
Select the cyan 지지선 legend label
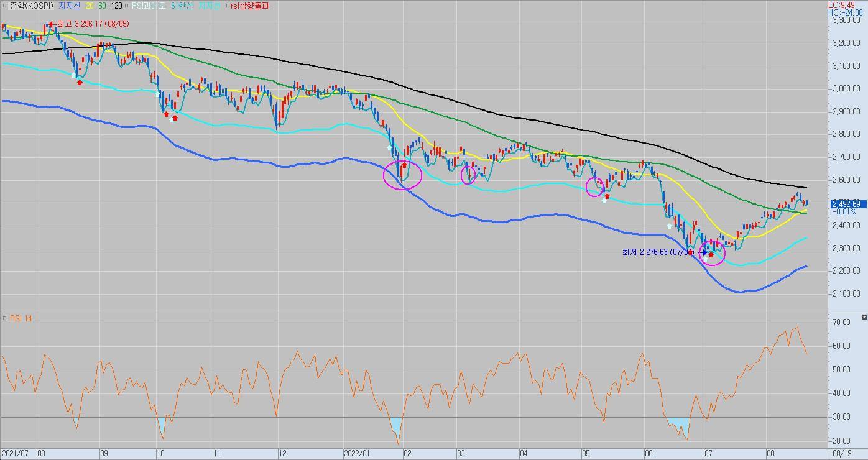pos(209,6)
